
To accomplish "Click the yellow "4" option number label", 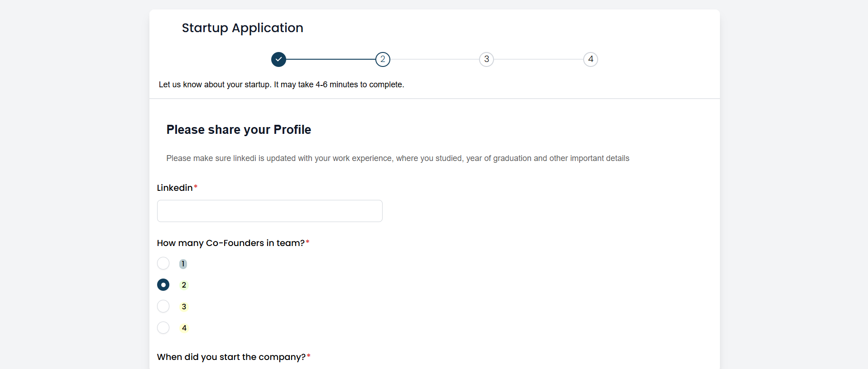I will click(184, 328).
